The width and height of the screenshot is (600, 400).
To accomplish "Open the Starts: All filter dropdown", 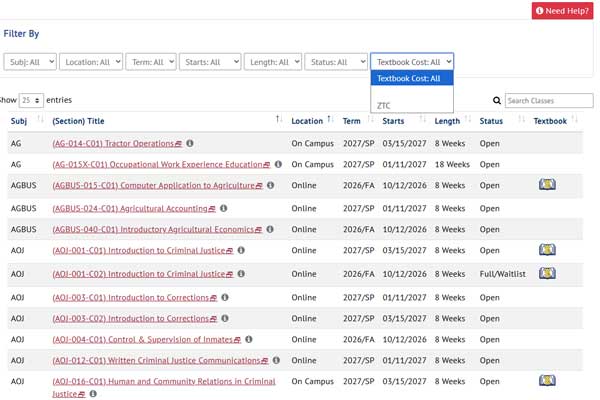I will pyautogui.click(x=210, y=62).
